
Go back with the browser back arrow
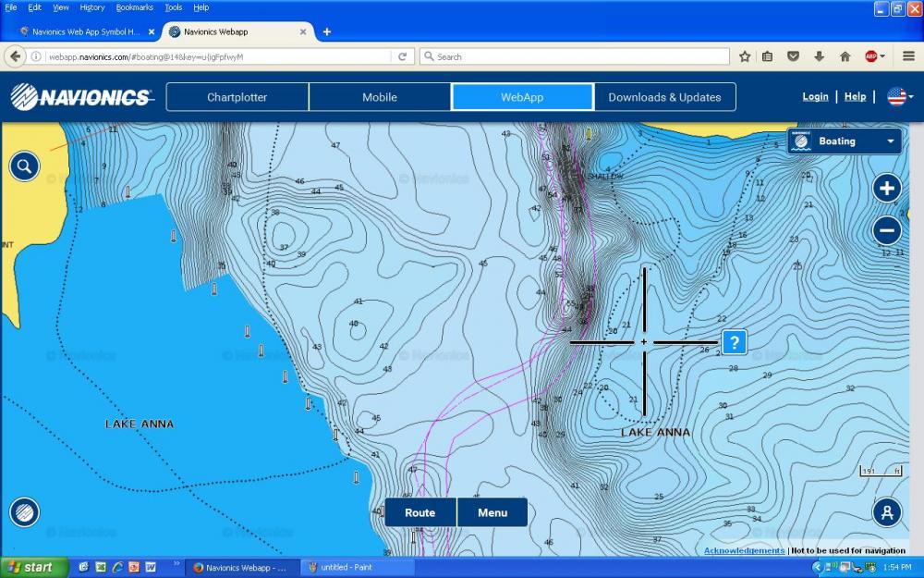(16, 56)
